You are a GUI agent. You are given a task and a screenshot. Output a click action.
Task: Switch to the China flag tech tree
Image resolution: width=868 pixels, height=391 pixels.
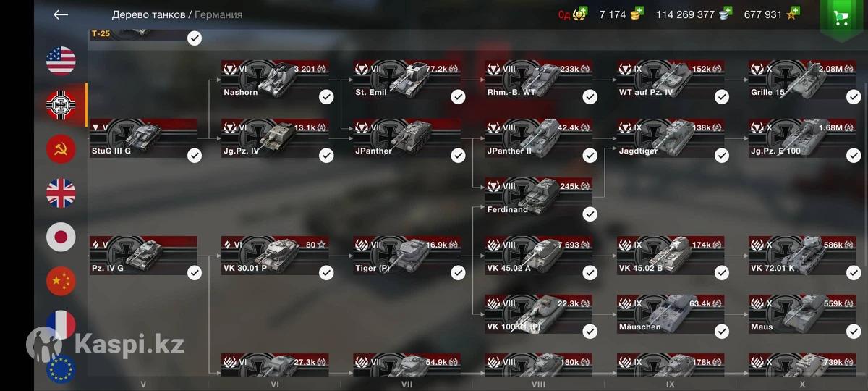click(61, 281)
